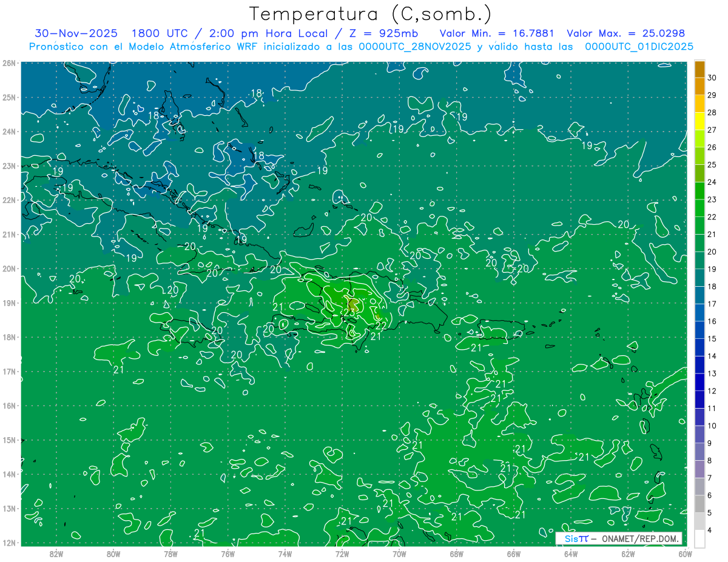Click the "80W" longitude axis label
728x562 pixels.
pos(113,554)
